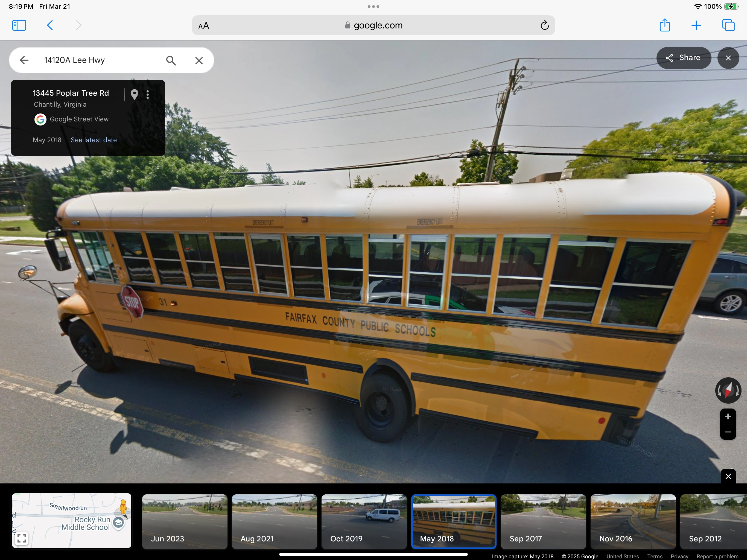Screen dimensions: 747x560
Task: Zoom in with the plus button
Action: [728, 417]
